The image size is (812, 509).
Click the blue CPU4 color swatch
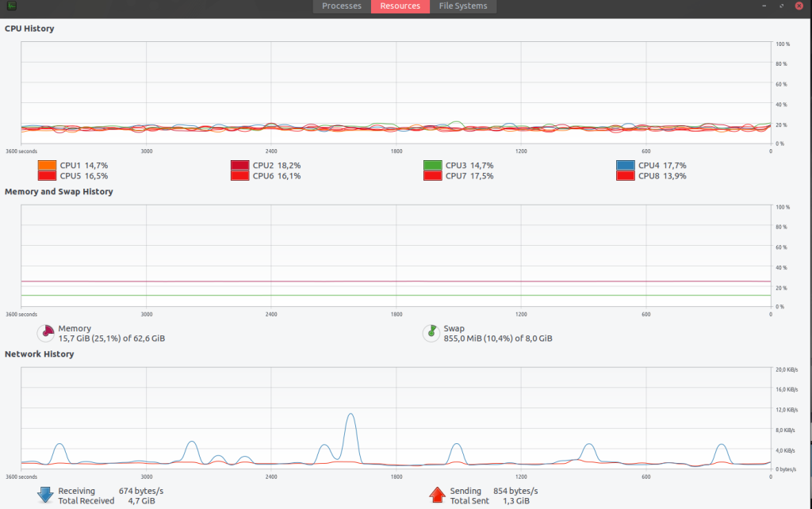pyautogui.click(x=625, y=166)
